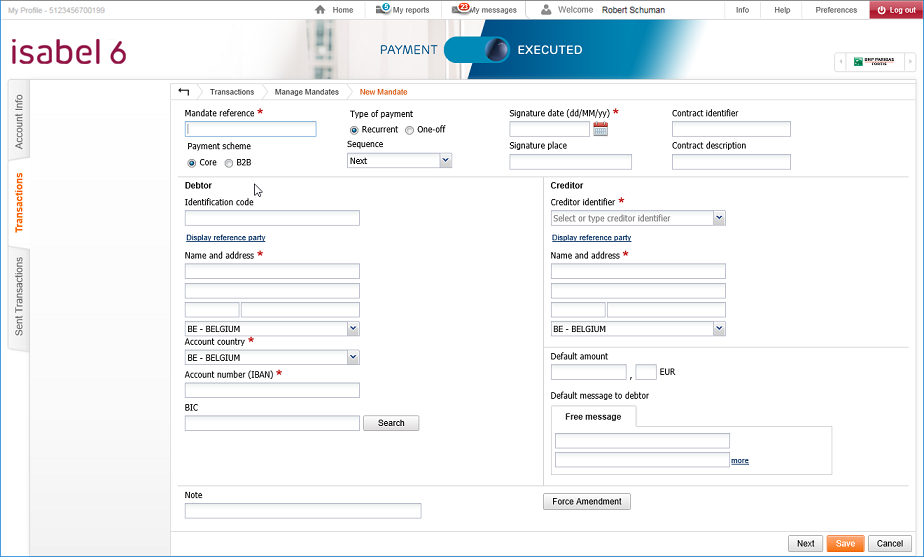Focus the Contract identifier field
This screenshot has width=924, height=557.
tap(731, 129)
